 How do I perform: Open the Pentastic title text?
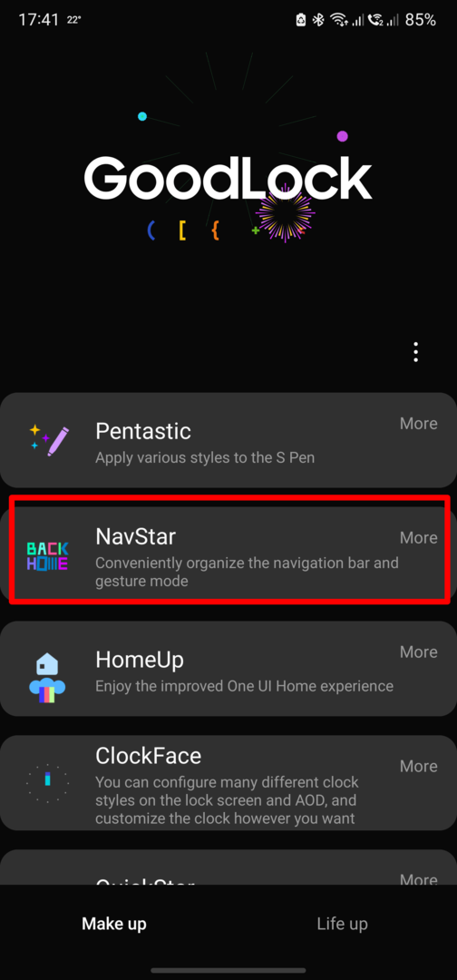pos(143,431)
